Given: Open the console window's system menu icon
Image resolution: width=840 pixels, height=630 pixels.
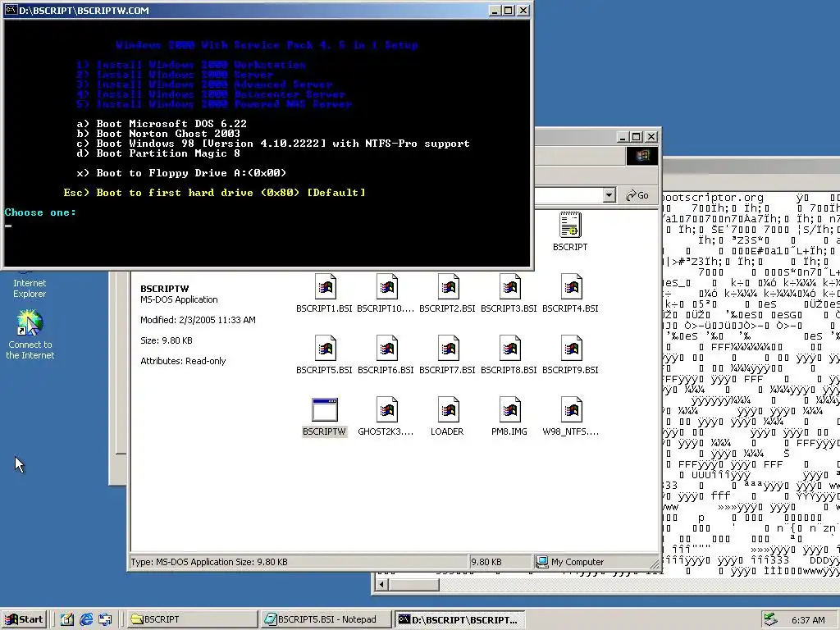Looking at the screenshot, I should click(10, 10).
